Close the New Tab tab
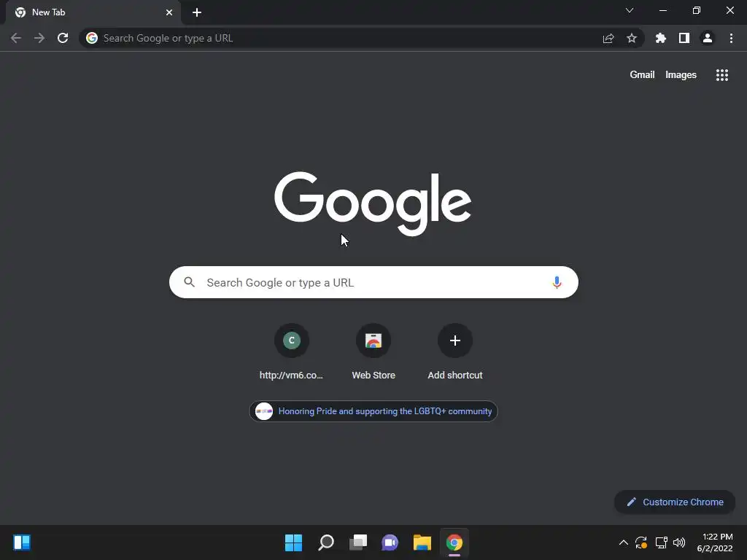The width and height of the screenshot is (747, 560). [169, 12]
